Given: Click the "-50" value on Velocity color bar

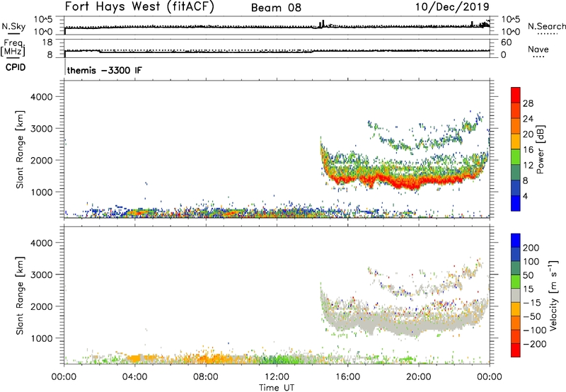Looking at the screenshot, I should [x=532, y=316].
